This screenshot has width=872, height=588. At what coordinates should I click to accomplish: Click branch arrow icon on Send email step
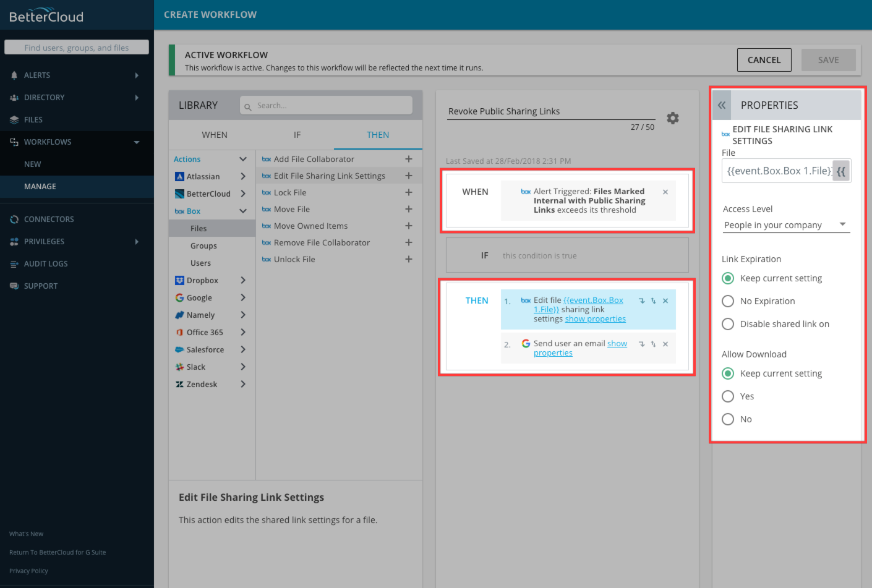click(642, 344)
